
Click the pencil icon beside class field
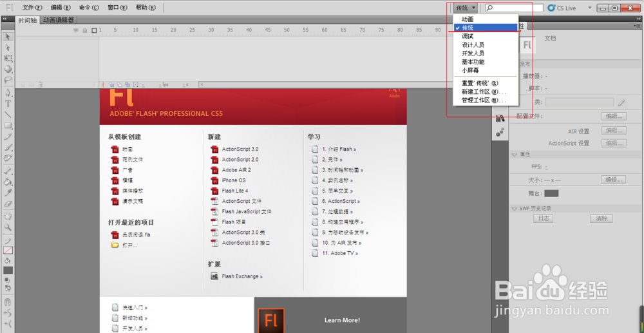(x=622, y=102)
